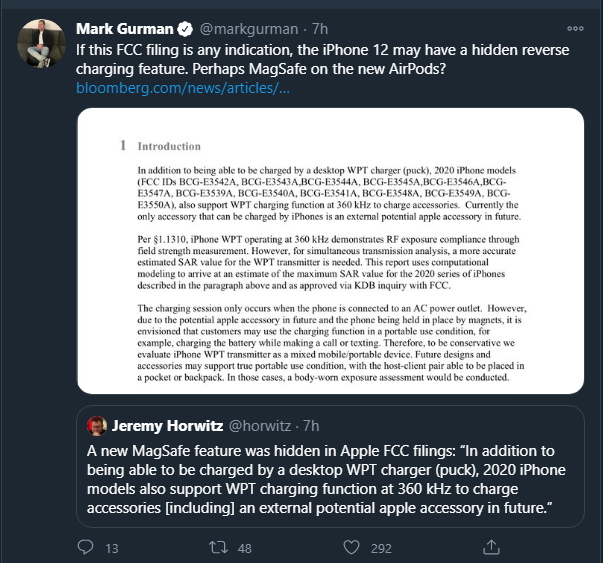Click the 13 replies count
The image size is (603, 563).
pos(112,548)
